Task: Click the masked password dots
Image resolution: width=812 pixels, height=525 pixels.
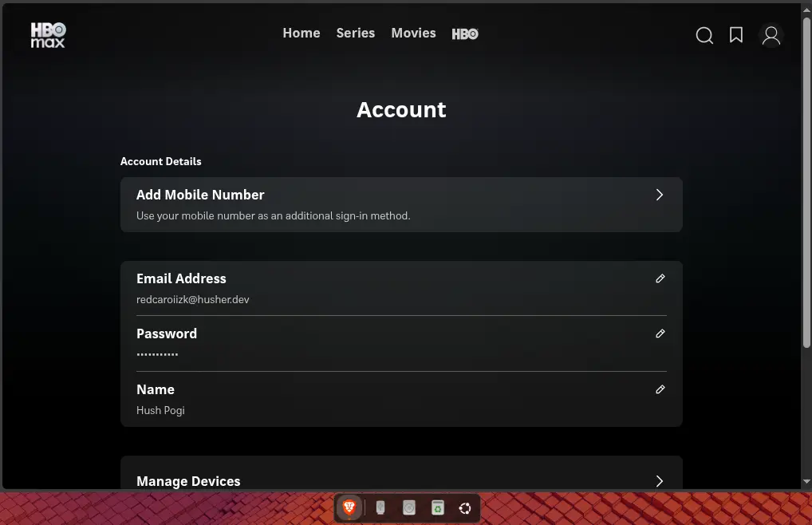Action: point(157,355)
